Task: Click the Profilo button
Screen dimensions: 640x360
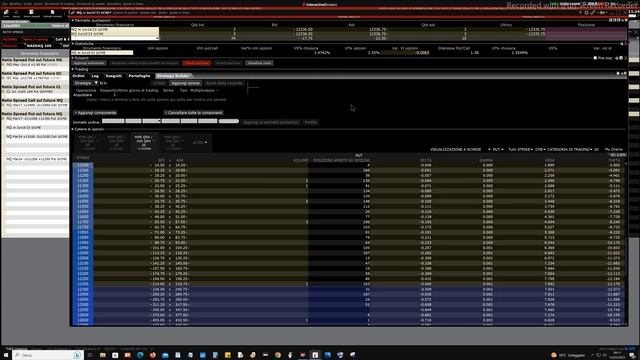Action: tap(310, 122)
